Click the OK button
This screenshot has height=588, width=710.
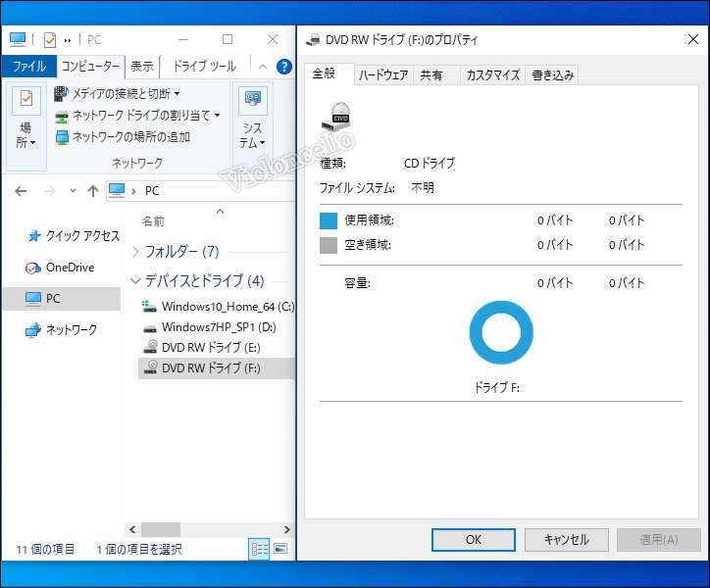(474, 540)
